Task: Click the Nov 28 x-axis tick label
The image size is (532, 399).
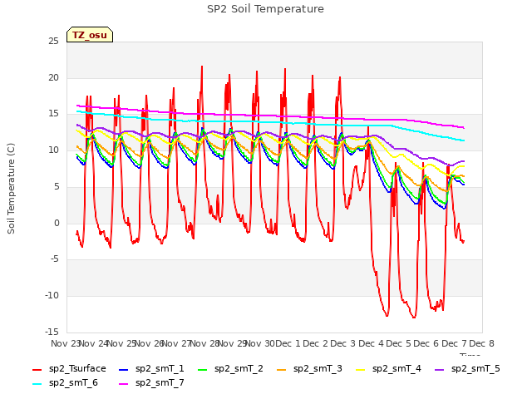Action: (x=204, y=343)
